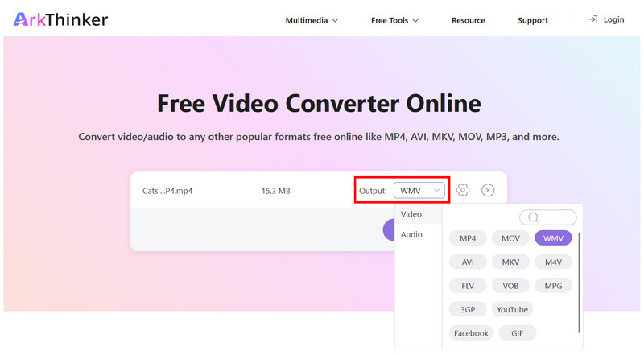The width and height of the screenshot is (644, 355).
Task: Select AVI output format
Action: [468, 262]
